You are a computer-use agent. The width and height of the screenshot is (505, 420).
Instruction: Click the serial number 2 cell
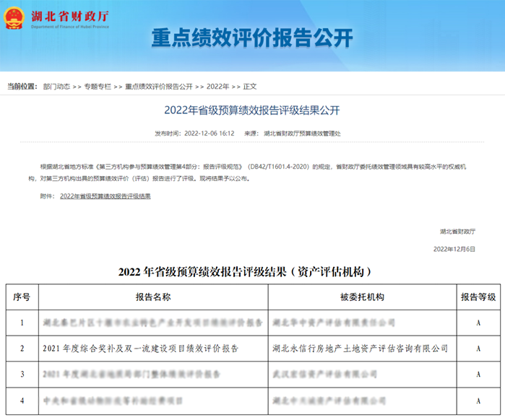[22, 349]
